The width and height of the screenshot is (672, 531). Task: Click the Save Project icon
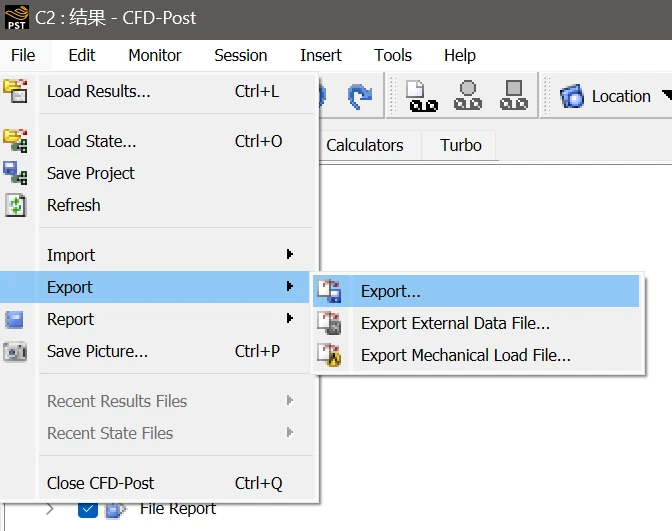(15, 173)
